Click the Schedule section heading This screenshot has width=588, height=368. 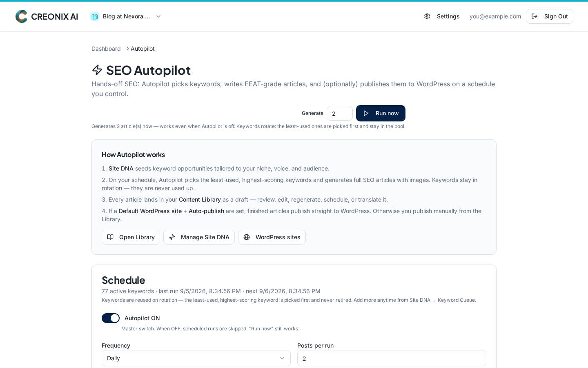tap(123, 280)
